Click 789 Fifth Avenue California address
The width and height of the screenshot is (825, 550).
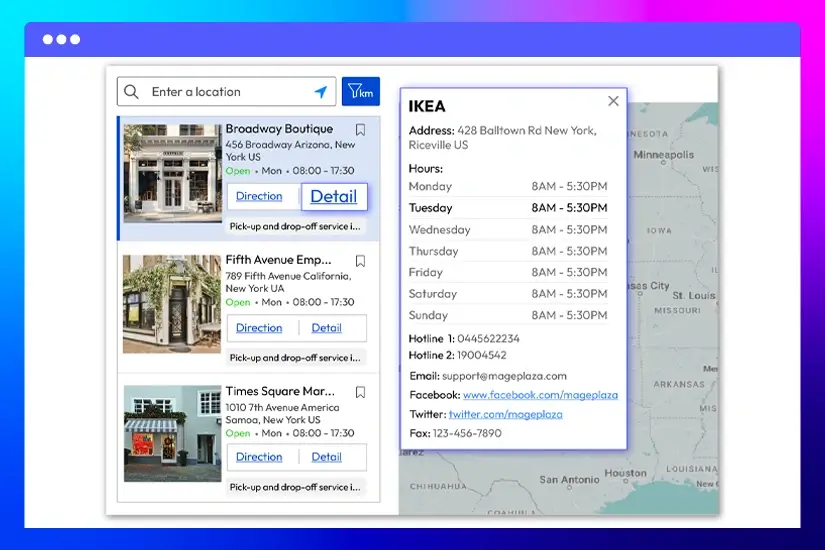pos(288,282)
